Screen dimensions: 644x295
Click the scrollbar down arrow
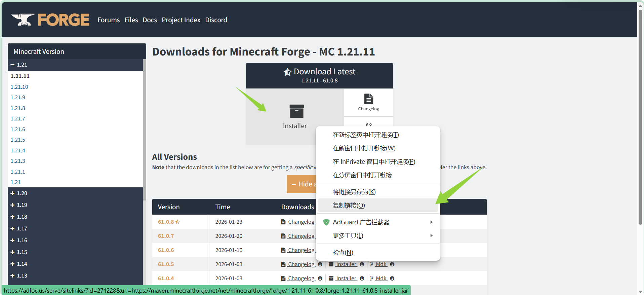coord(640,292)
